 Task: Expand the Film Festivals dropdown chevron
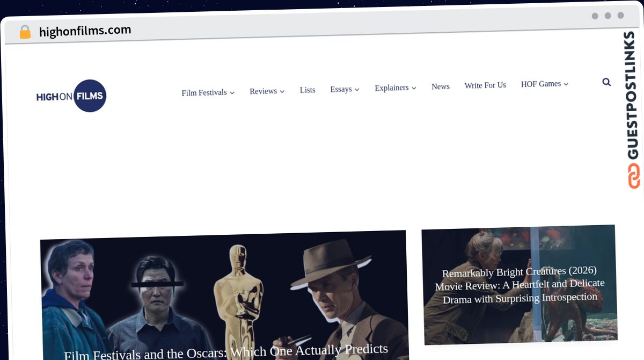tap(232, 92)
